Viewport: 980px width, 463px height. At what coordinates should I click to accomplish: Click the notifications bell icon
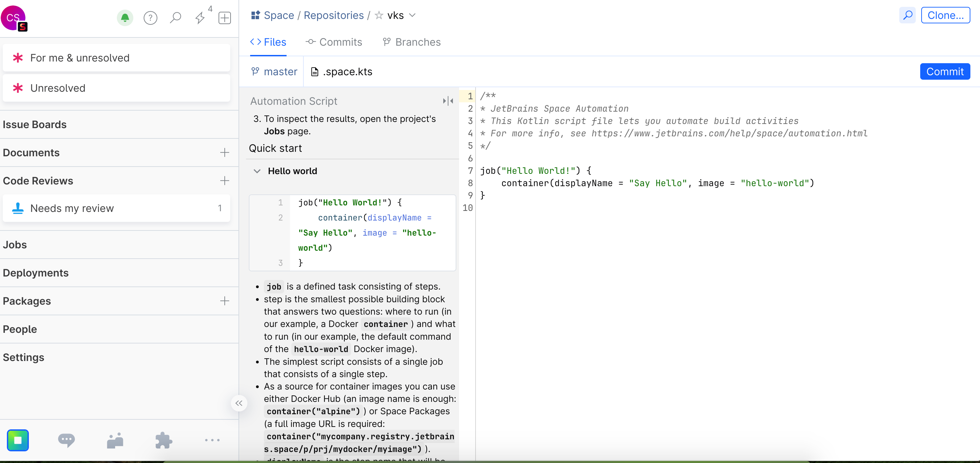click(x=125, y=18)
